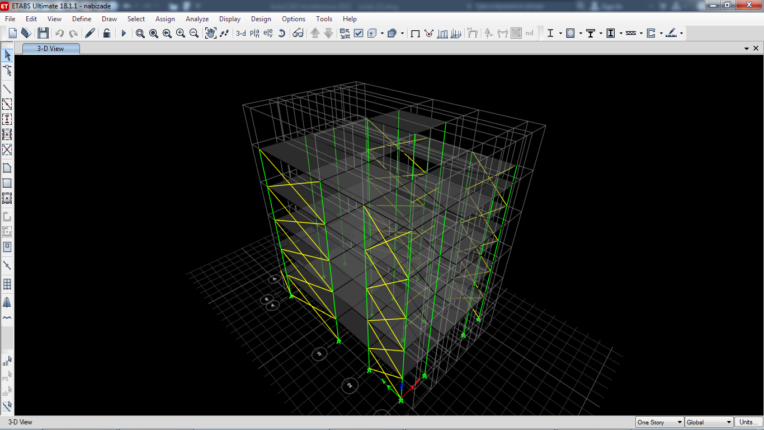Run the analysis with the play icon
Screen dimensions: 764x430
(x=124, y=33)
